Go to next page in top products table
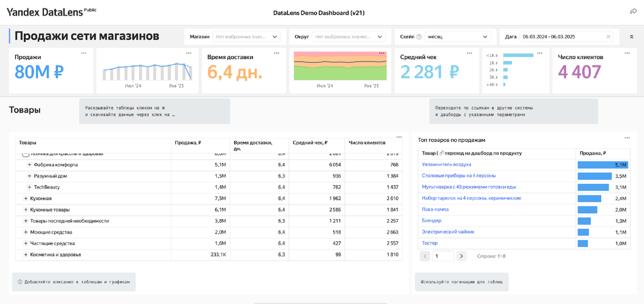 462,256
